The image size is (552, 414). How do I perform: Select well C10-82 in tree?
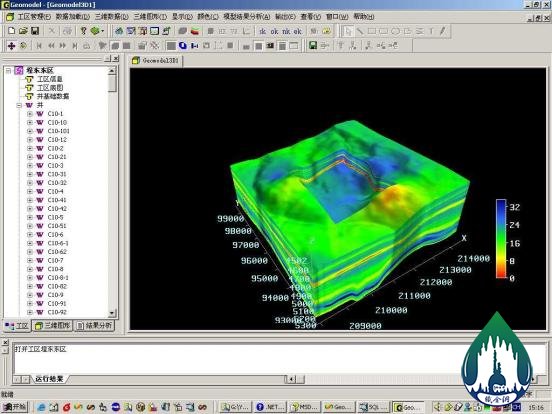coord(57,286)
